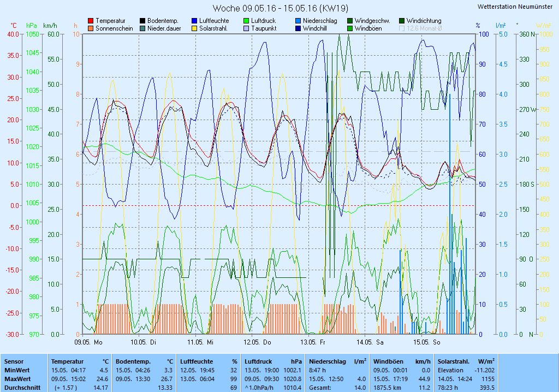Click the Solarstrahl. maximum value 1155

pos(488,379)
